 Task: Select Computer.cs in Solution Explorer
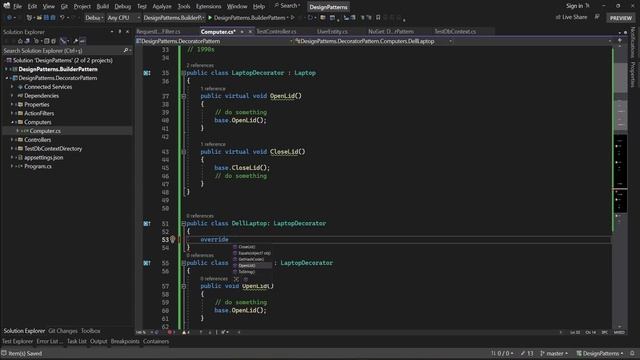45,131
